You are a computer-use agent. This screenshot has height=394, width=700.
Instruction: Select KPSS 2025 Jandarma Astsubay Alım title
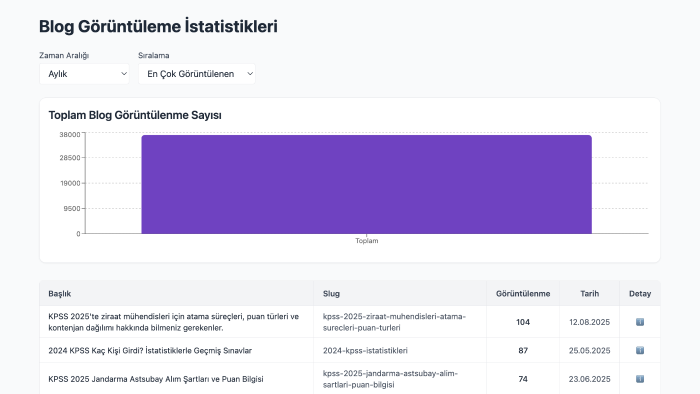click(156, 379)
